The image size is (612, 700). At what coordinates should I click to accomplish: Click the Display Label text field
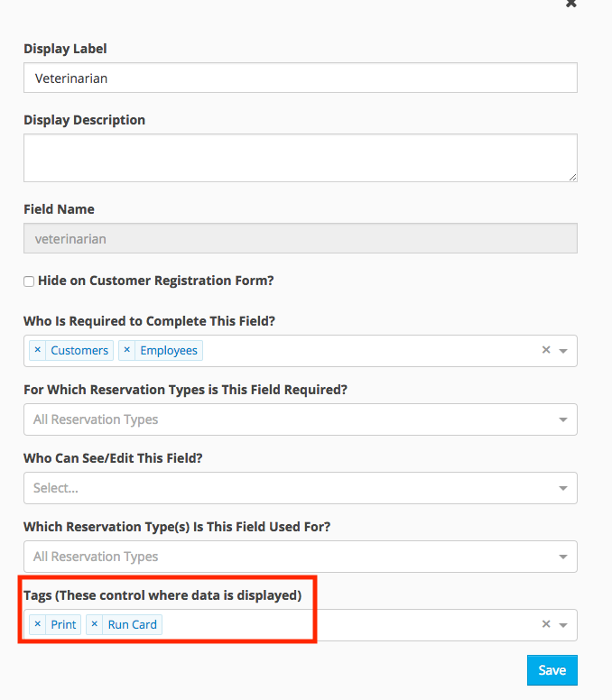300,78
